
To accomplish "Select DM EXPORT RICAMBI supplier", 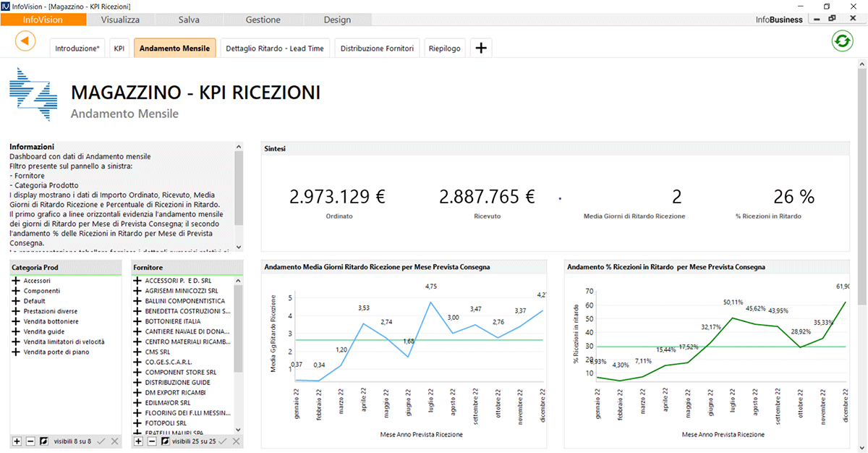I will 175,392.
